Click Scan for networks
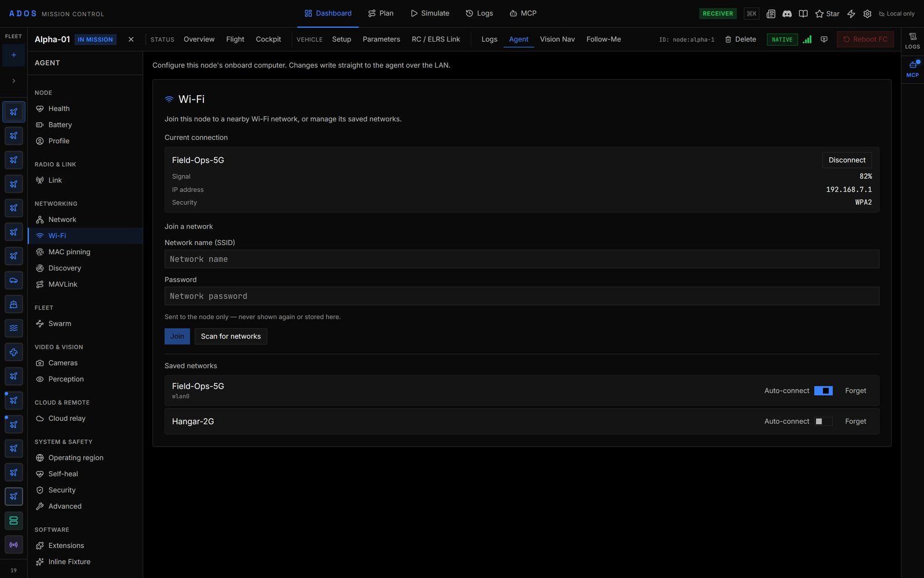 231,336
